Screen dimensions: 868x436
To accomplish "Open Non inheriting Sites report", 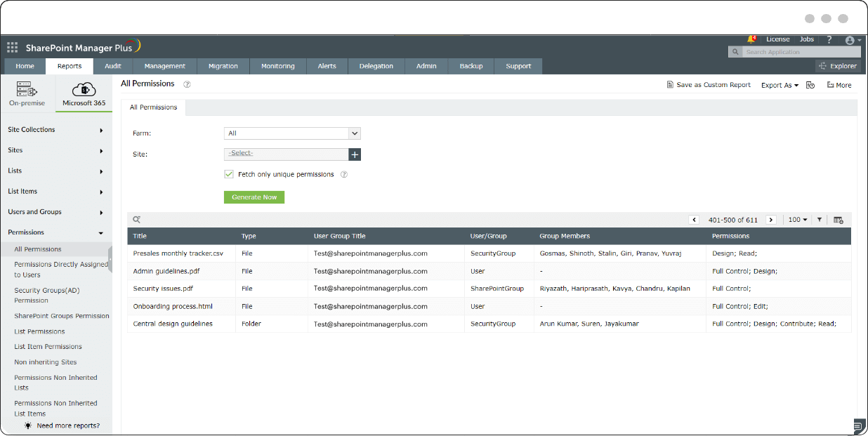I will [x=46, y=362].
